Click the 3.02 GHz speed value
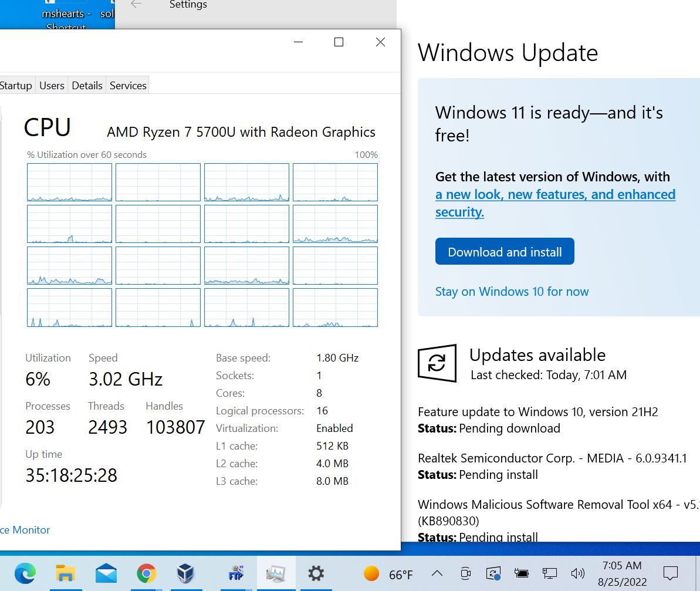This screenshot has height=591, width=700. point(126,379)
